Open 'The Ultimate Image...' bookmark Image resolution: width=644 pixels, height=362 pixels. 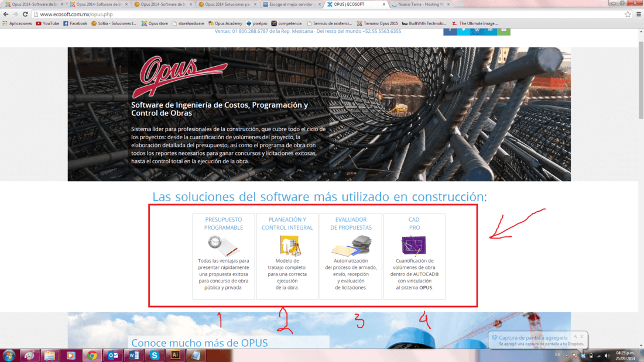tap(475, 23)
